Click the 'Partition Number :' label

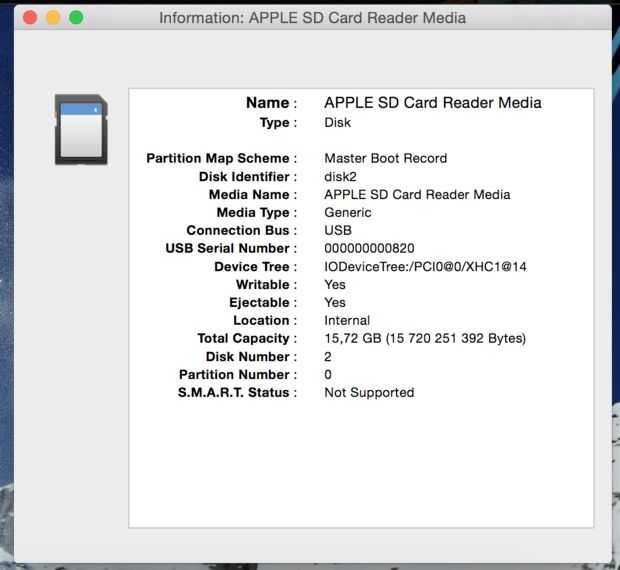tap(238, 374)
